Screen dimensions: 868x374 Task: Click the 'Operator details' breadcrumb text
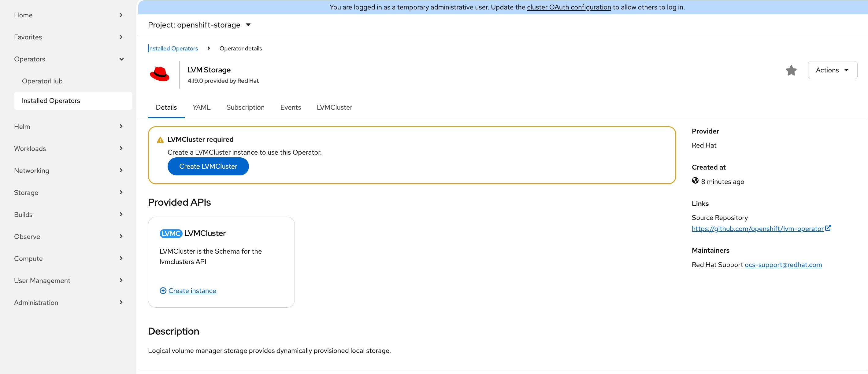point(241,49)
